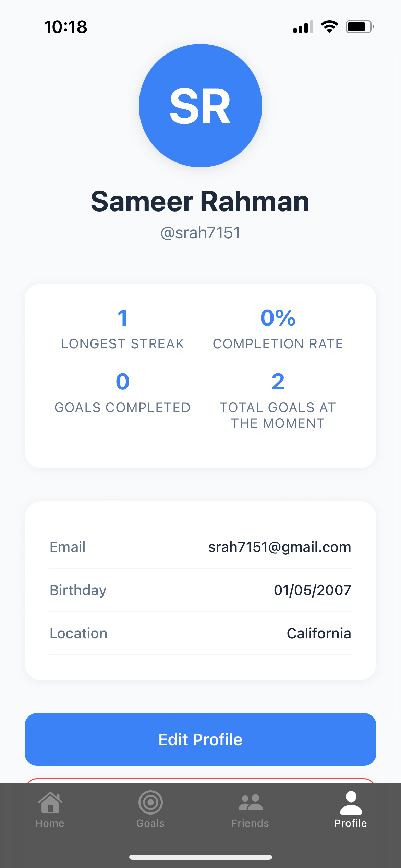Tap the Location row California
The image size is (401, 868).
coord(200,634)
